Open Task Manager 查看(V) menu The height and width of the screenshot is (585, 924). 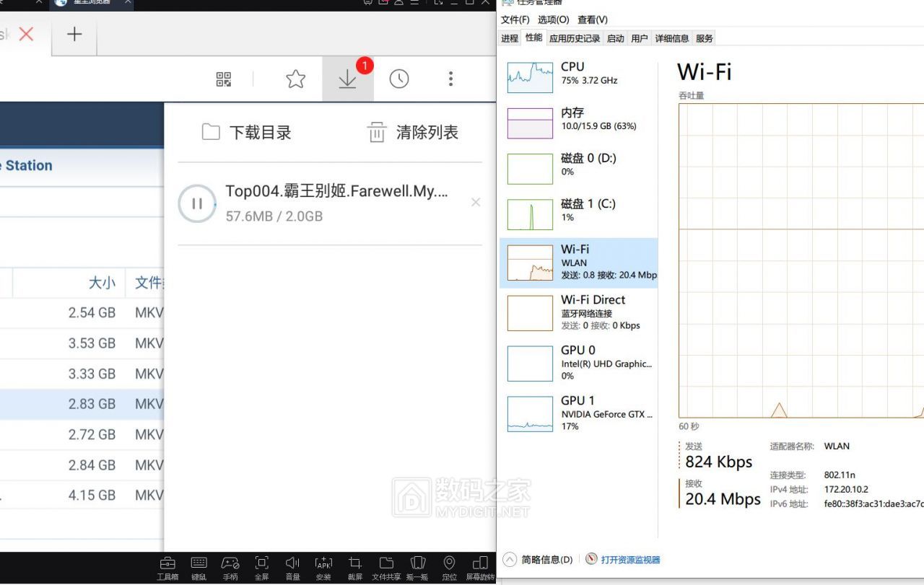593,19
